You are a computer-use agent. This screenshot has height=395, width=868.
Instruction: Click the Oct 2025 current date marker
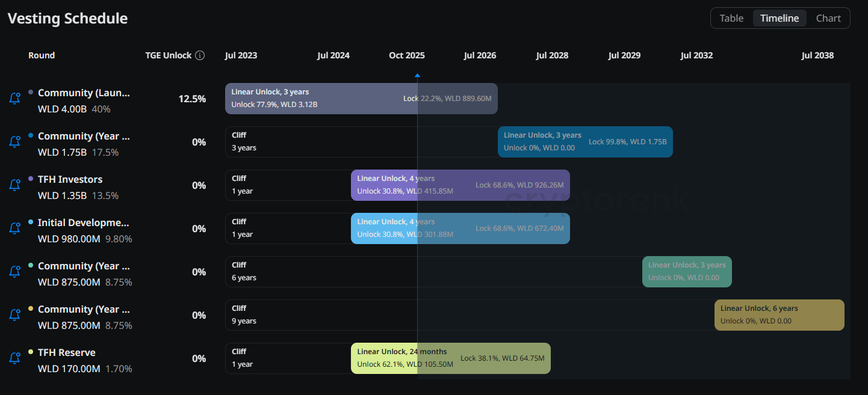(x=417, y=75)
